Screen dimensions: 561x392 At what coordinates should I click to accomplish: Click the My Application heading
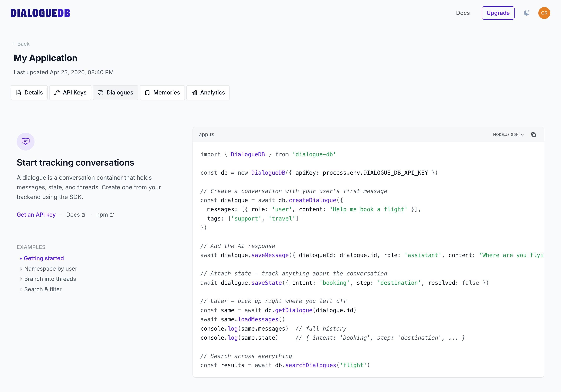pyautogui.click(x=45, y=58)
